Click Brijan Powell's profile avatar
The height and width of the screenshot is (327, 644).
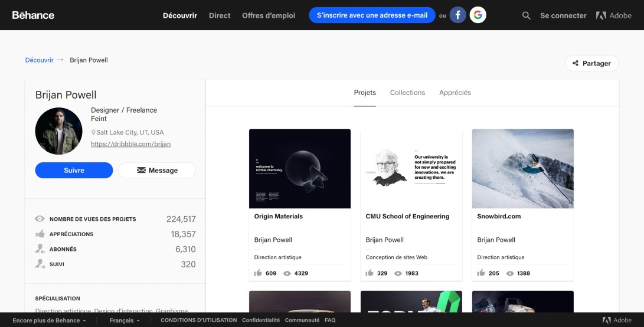58,131
